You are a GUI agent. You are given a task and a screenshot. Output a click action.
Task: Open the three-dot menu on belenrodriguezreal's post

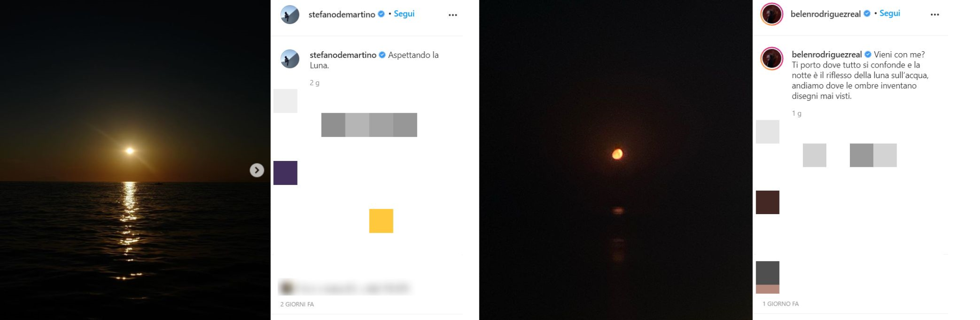tap(935, 15)
